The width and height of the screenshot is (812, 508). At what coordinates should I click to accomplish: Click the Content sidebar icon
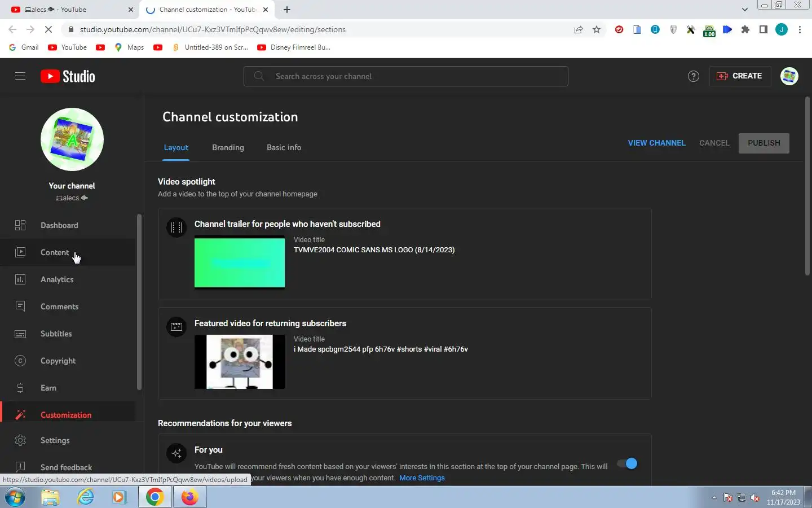coord(20,252)
